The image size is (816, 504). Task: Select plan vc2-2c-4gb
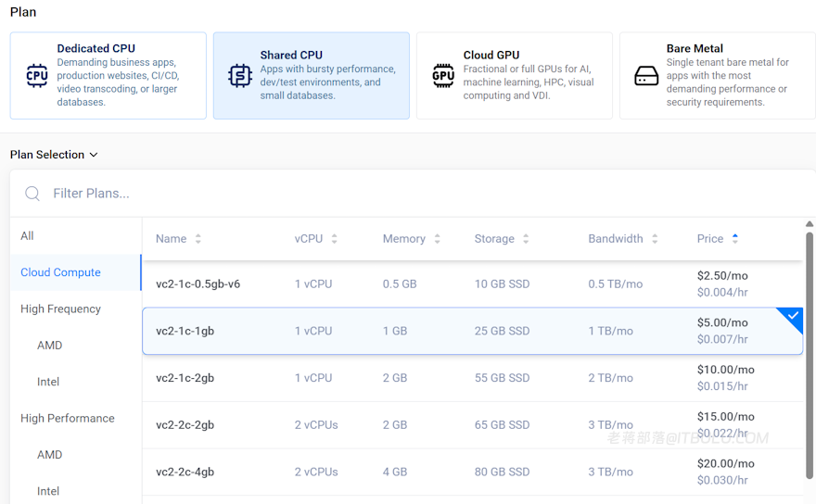(x=473, y=472)
